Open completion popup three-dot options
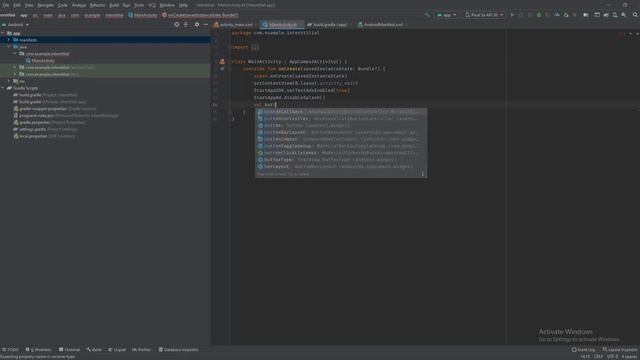 point(422,174)
